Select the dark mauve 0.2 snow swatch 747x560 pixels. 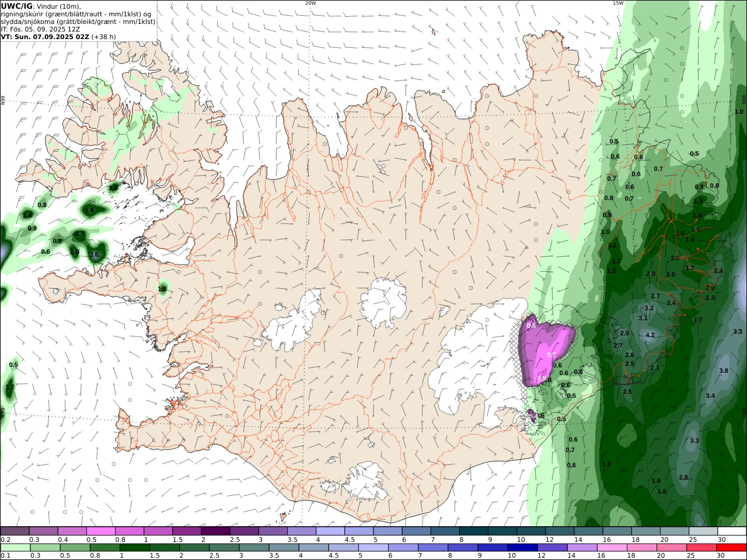[x=15, y=531]
